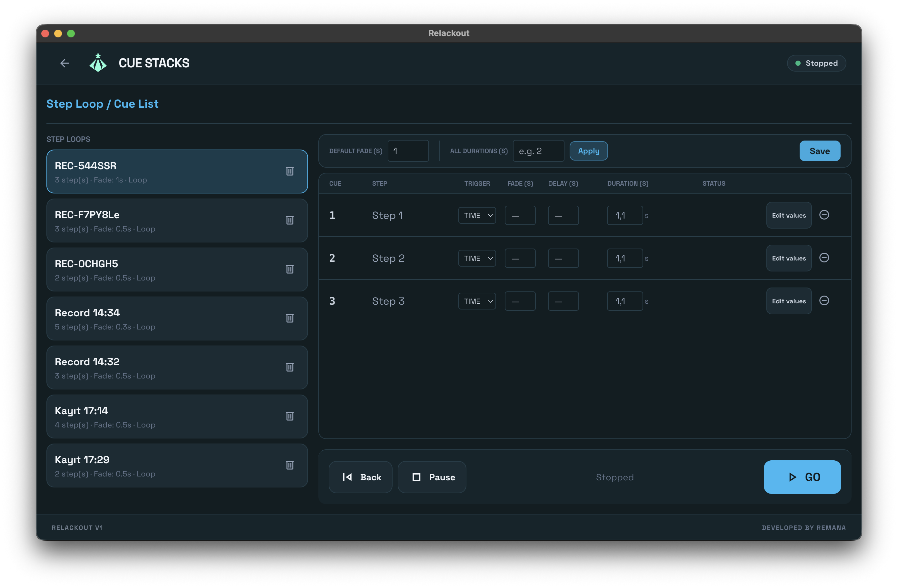This screenshot has height=588, width=898.
Task: Remove Step 1 with the minus icon
Action: tap(824, 215)
